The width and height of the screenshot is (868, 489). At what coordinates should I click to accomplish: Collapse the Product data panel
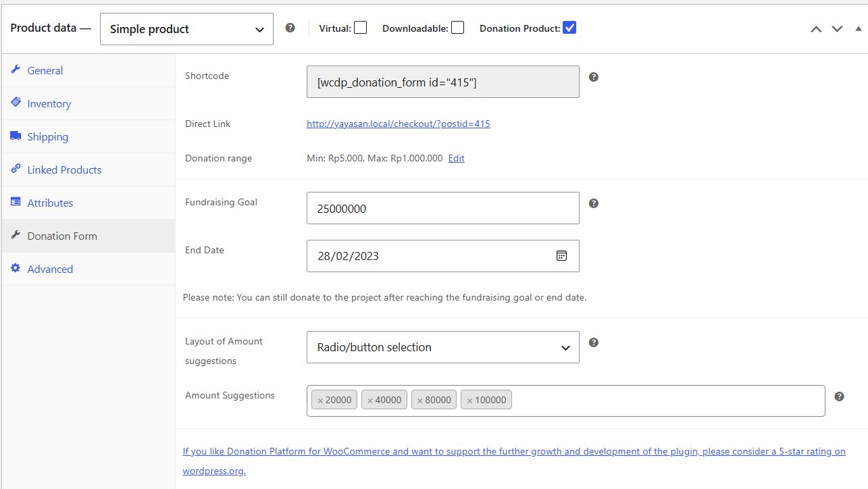click(859, 28)
